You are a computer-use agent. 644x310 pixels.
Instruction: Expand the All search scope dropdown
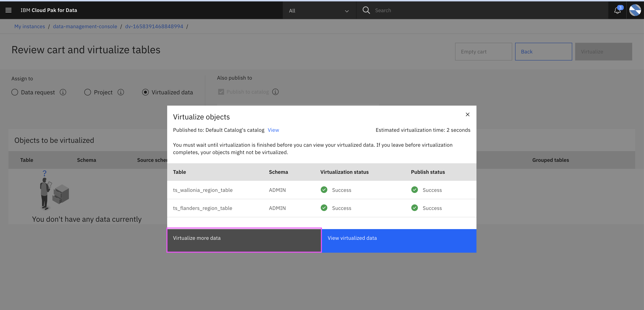tap(319, 11)
